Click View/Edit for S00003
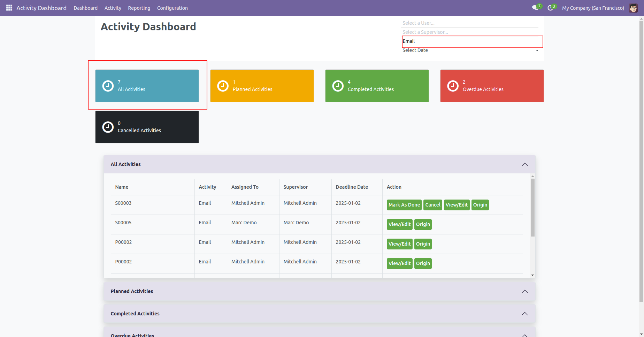Screen dimensions: 644x337 click(457, 205)
